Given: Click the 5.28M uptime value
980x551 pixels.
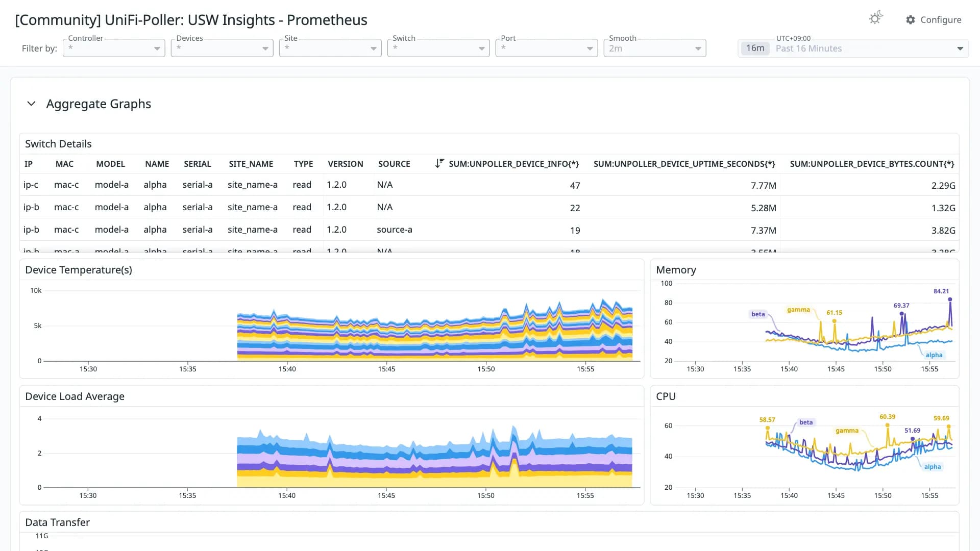Looking at the screenshot, I should 763,208.
